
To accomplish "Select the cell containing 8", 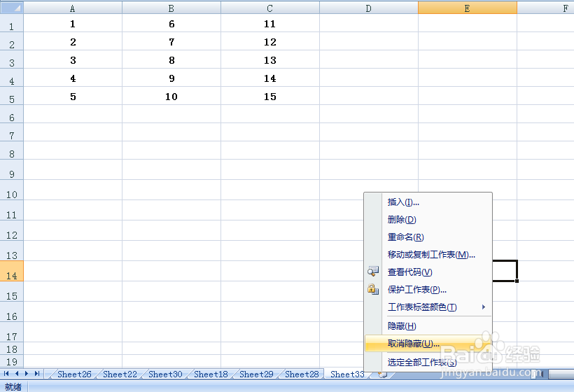I will point(171,59).
